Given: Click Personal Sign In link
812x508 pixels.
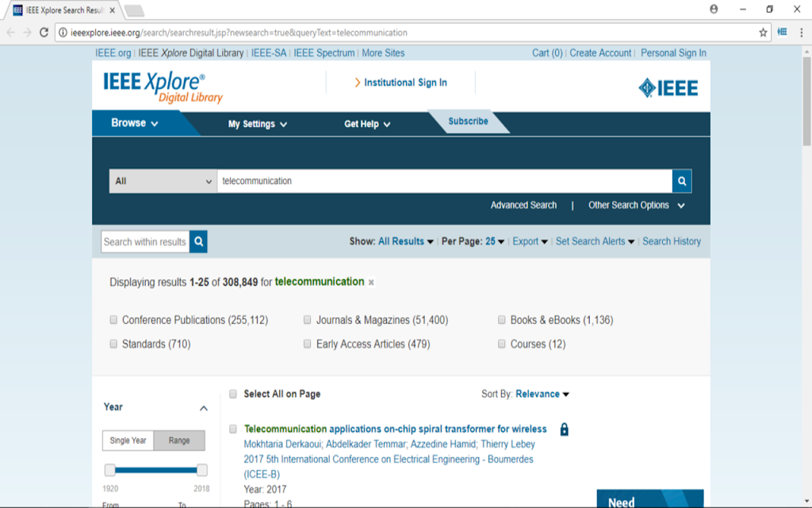Looking at the screenshot, I should click(x=673, y=53).
